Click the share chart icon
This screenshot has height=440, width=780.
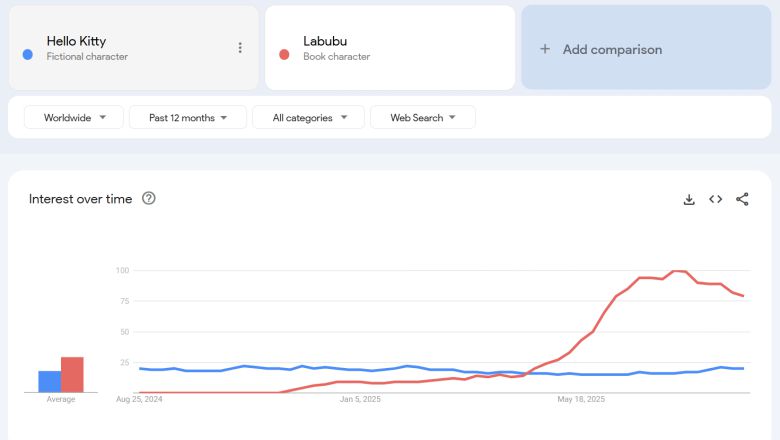(742, 199)
